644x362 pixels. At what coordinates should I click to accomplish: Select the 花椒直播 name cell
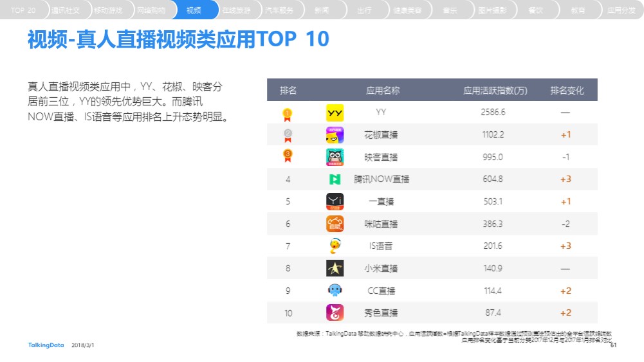point(381,134)
